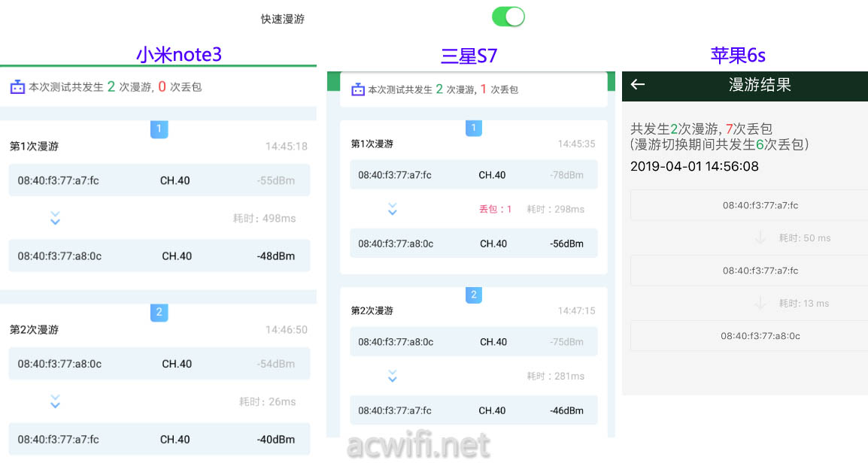The image size is (868, 472).
Task: Click the robot icon in 三星S7 summary
Action: (357, 89)
